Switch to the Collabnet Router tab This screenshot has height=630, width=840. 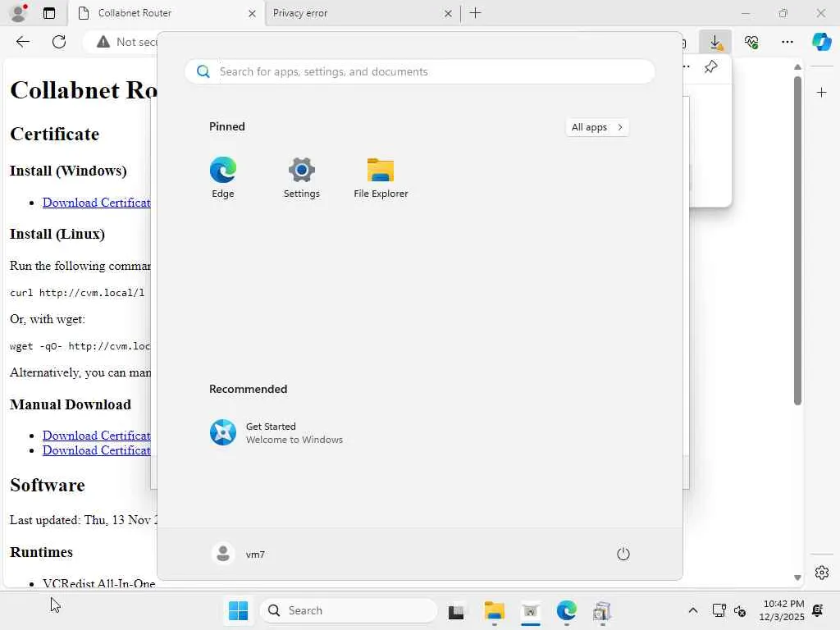(x=166, y=13)
